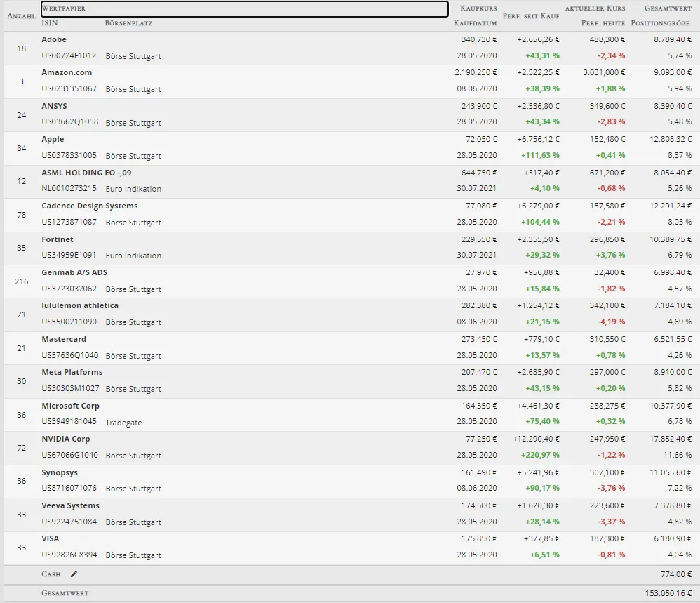Click the Gesamtwert footer label
The width and height of the screenshot is (700, 603).
pyautogui.click(x=65, y=593)
